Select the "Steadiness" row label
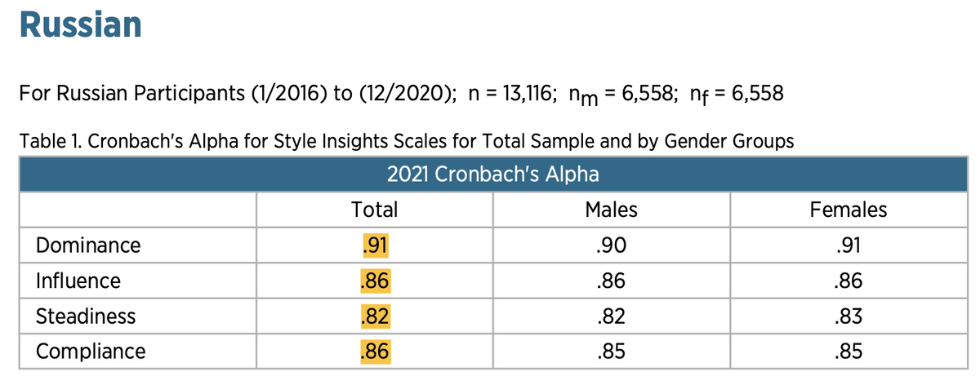Viewport: 980px width, 376px height. pyautogui.click(x=86, y=316)
